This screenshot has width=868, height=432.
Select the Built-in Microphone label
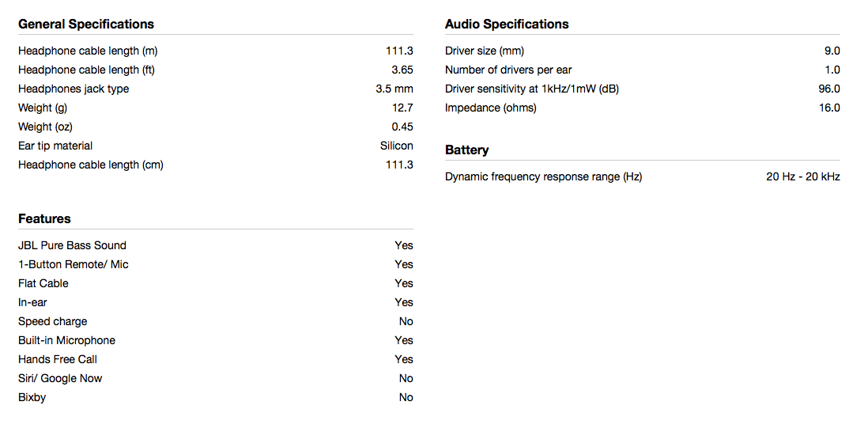coord(66,340)
